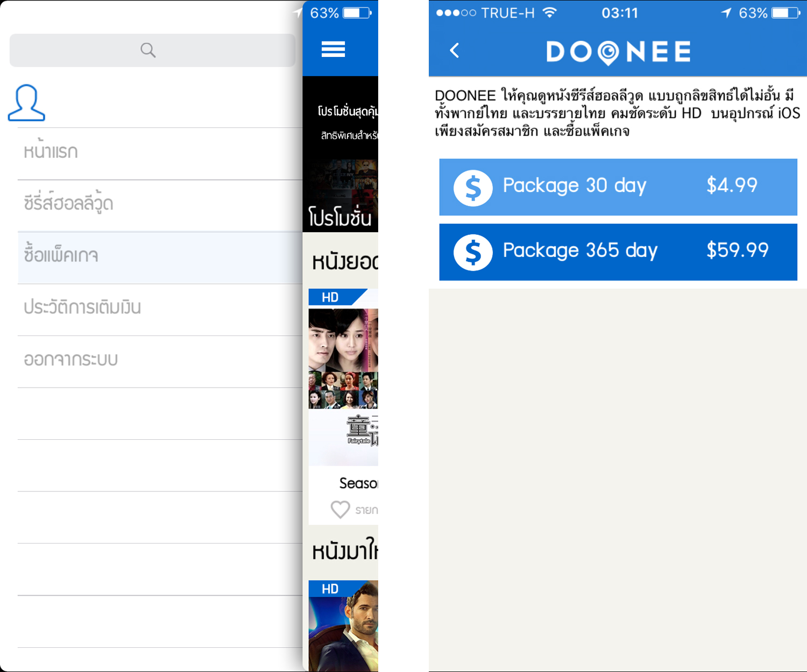The height and width of the screenshot is (672, 807).
Task: Tap the heart favorite icon under Fairytale
Action: click(340, 509)
